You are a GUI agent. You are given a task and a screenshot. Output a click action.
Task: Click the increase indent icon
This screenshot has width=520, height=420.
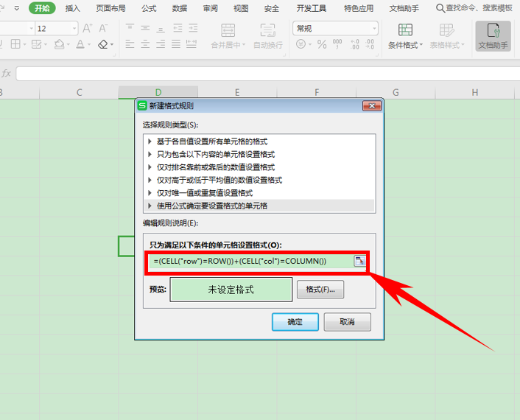(193, 28)
